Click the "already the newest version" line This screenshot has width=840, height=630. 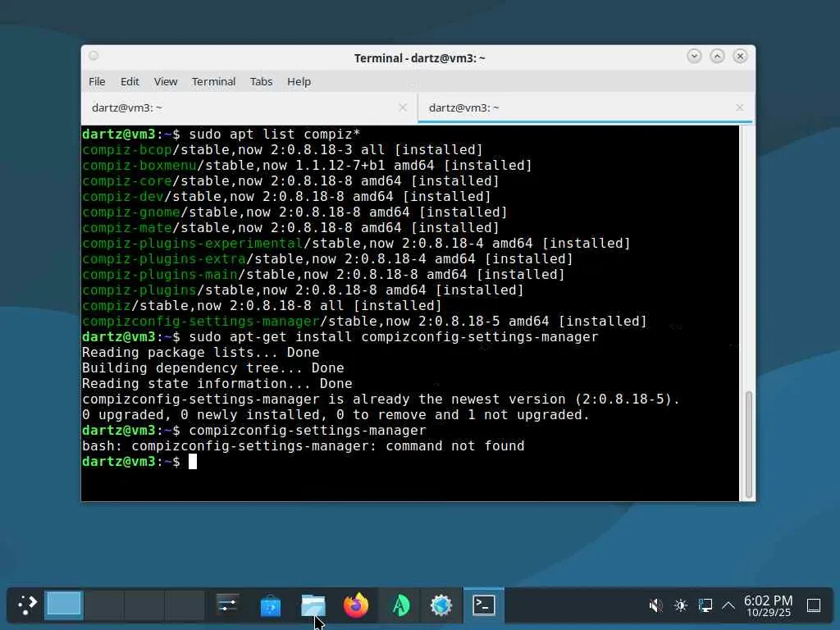(x=381, y=399)
